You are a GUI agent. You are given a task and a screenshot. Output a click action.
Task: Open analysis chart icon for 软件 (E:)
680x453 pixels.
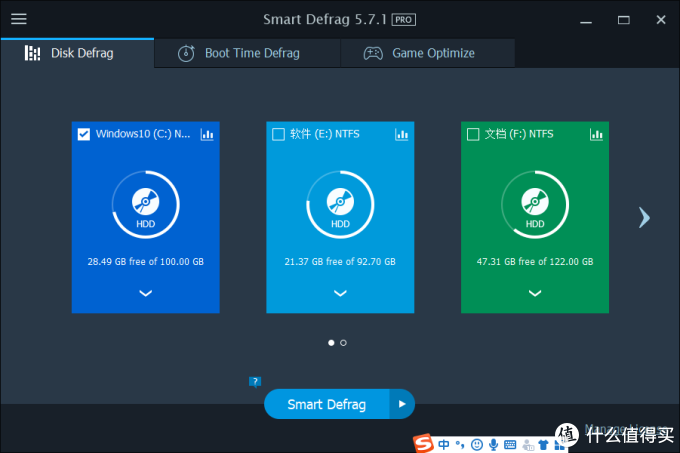pos(402,134)
